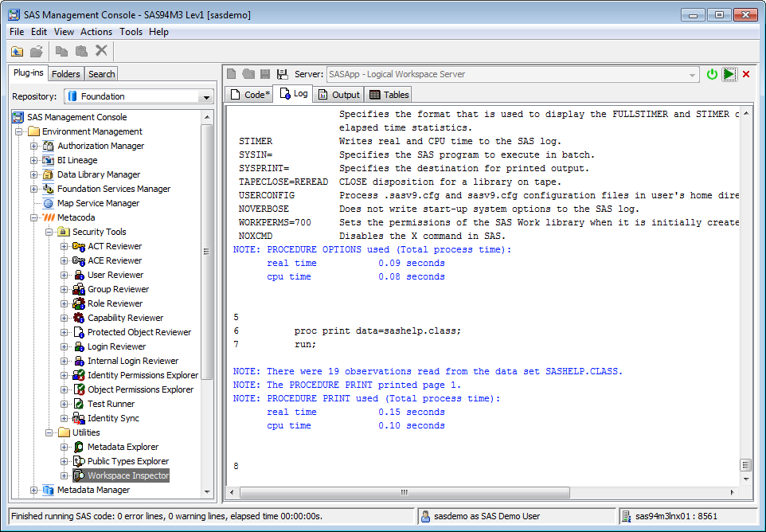
Task: Click the Save As icon beside Server
Action: point(282,74)
